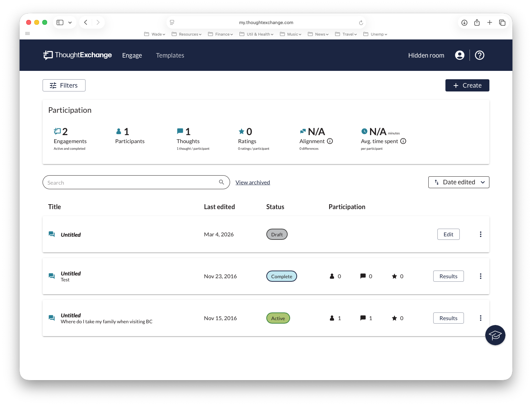Open more options for the Complete exchange
Screen dimensions: 532x406
[480, 276]
